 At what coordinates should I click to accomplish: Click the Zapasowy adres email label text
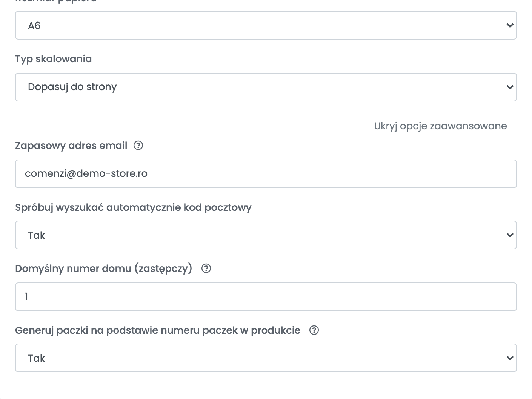[x=71, y=146]
